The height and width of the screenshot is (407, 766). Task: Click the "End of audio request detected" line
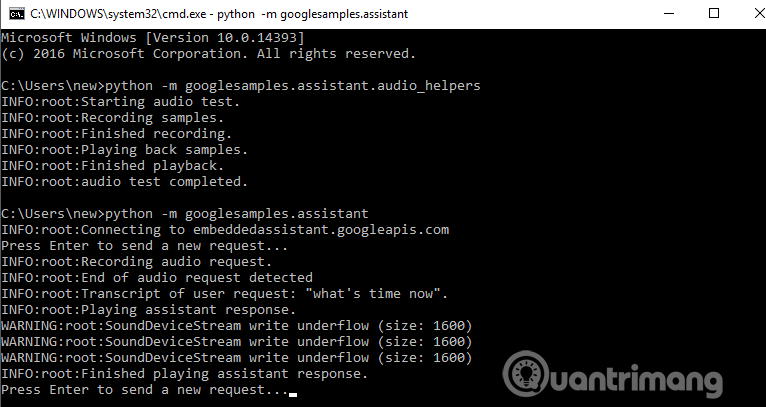click(156, 278)
